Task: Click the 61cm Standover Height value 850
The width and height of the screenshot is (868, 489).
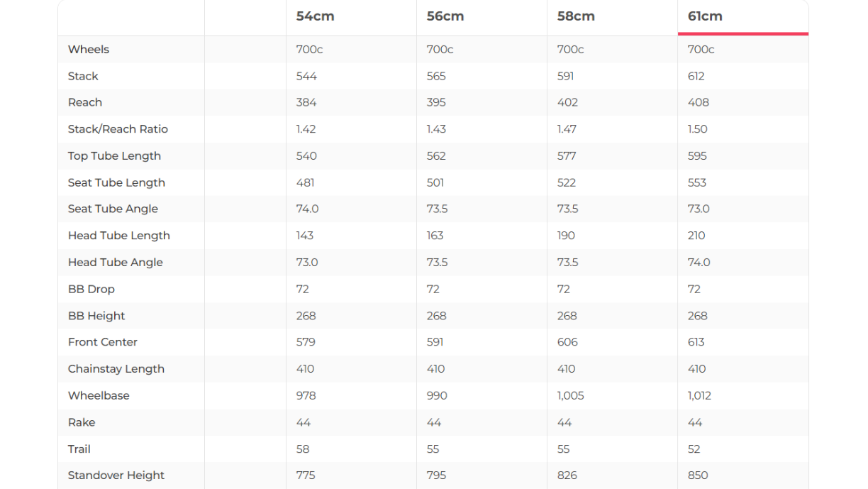Action: [698, 476]
